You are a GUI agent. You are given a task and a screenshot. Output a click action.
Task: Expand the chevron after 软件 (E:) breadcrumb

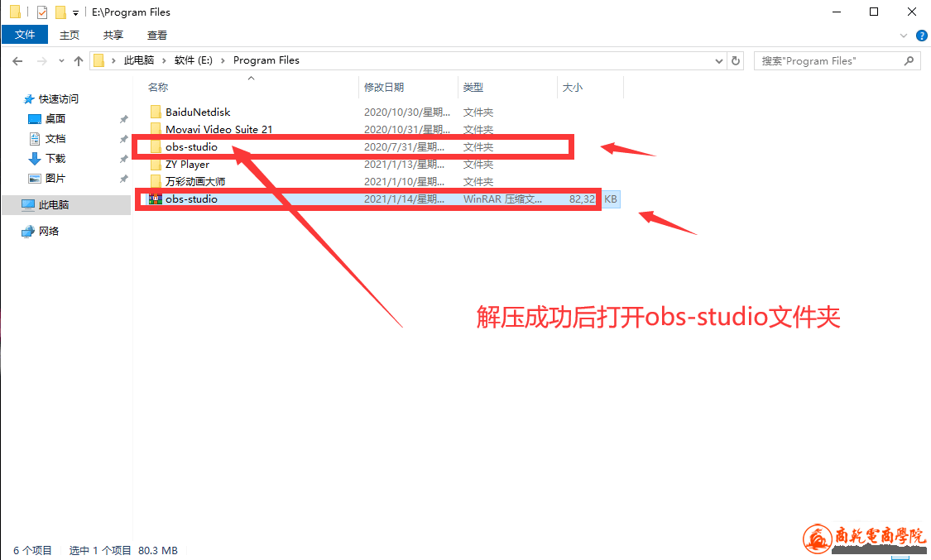pyautogui.click(x=223, y=60)
